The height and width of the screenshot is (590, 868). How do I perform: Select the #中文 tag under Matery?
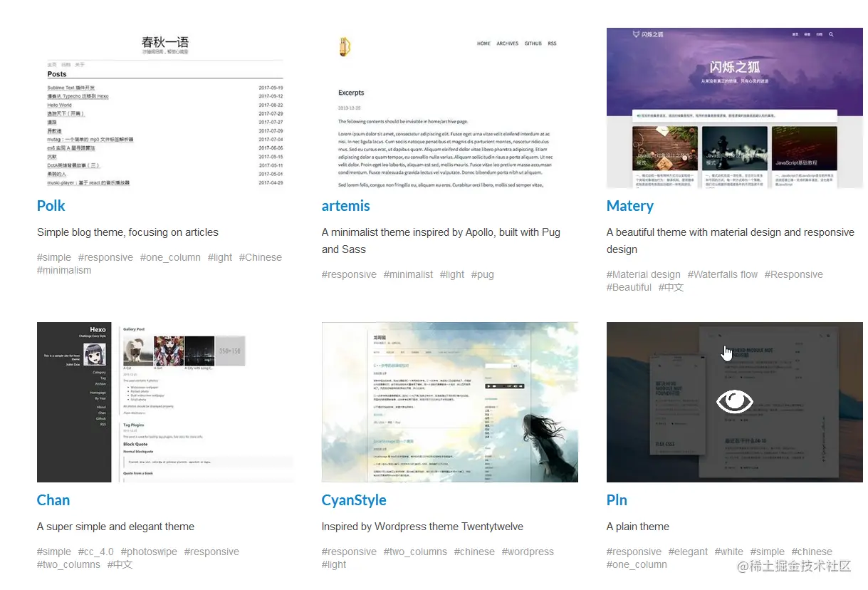671,287
